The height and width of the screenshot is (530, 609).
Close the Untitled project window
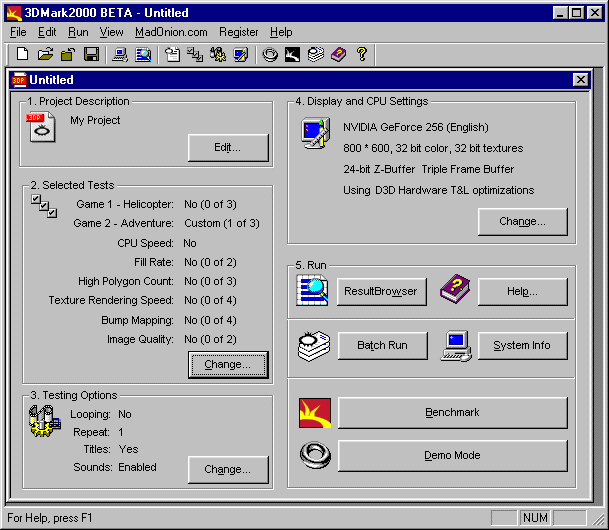click(580, 80)
